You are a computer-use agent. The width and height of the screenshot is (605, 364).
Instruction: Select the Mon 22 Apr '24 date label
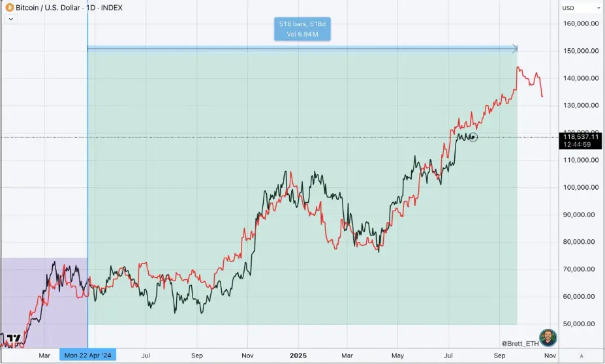(x=87, y=355)
